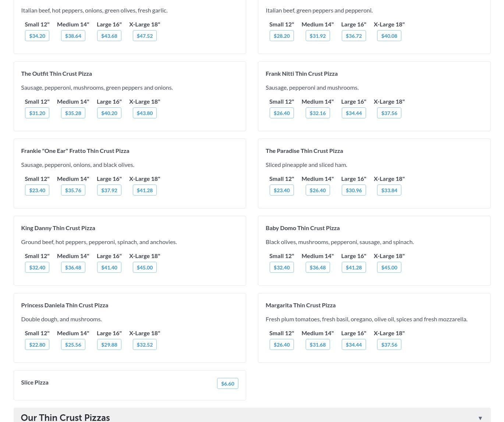The width and height of the screenshot is (504, 422).
Task: Choose Frankie Fratto Medium 14" at $35.76
Action: pyautogui.click(x=73, y=190)
